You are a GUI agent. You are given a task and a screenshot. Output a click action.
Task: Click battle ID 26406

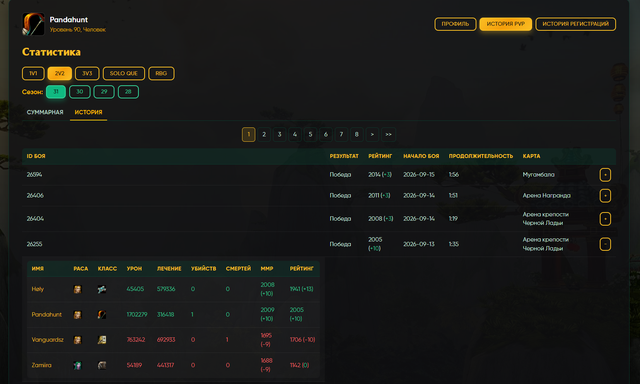click(x=35, y=195)
